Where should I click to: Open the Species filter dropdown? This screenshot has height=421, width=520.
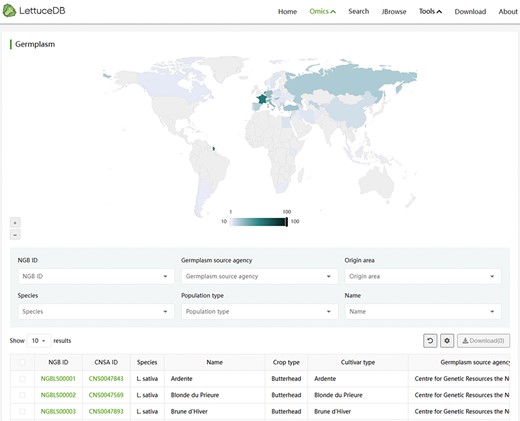[x=96, y=312]
